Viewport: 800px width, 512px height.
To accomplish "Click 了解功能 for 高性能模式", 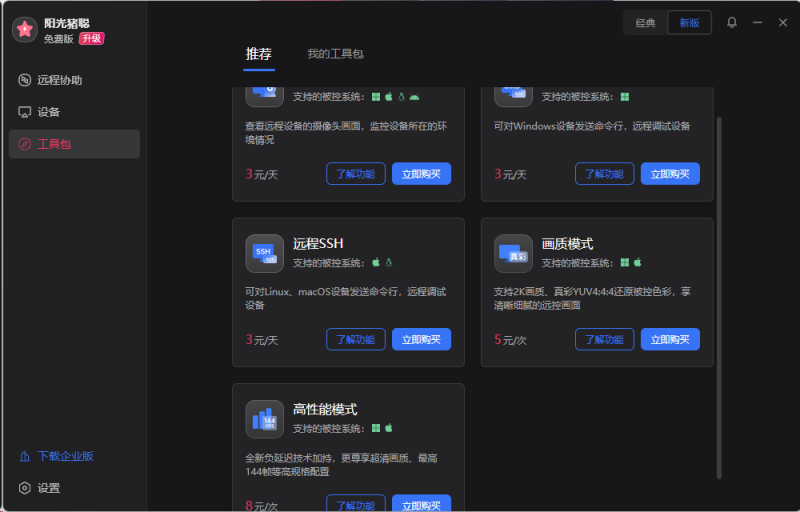I will pyautogui.click(x=356, y=503).
